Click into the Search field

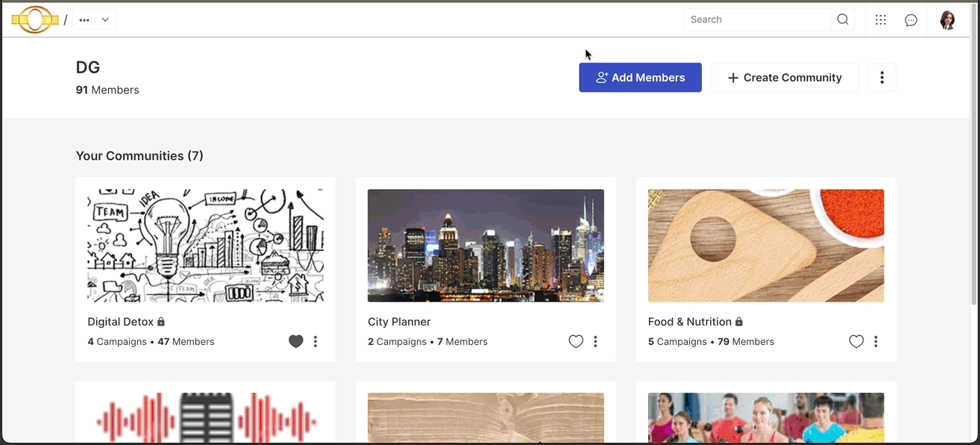tap(757, 20)
